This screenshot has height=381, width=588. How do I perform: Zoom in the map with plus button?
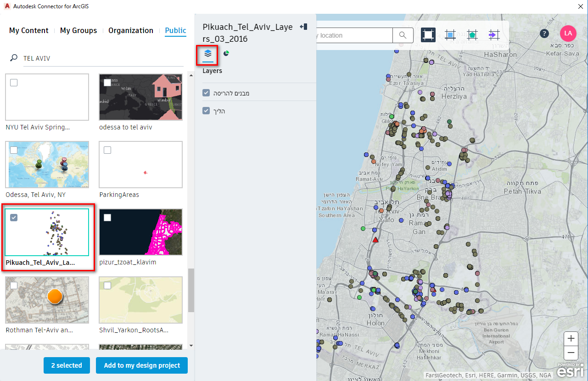(571, 339)
